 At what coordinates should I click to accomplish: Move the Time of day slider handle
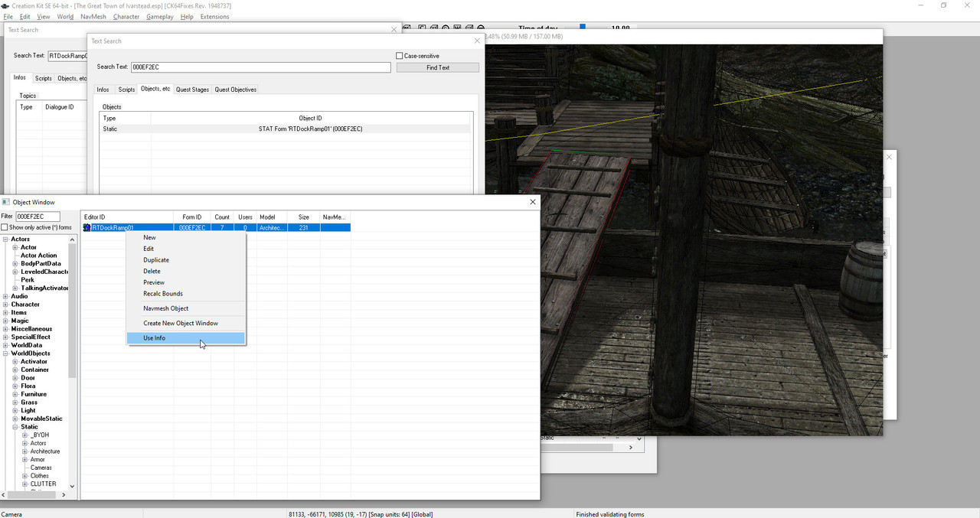coord(582,28)
